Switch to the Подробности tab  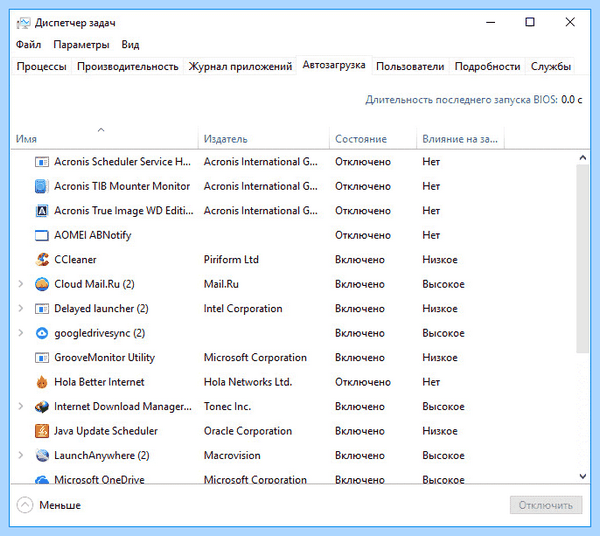click(488, 67)
